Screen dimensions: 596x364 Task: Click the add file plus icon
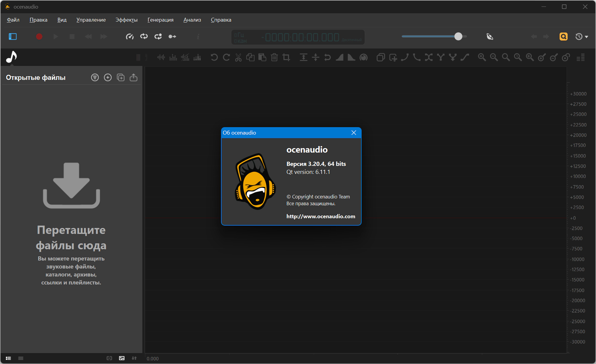[x=108, y=77]
